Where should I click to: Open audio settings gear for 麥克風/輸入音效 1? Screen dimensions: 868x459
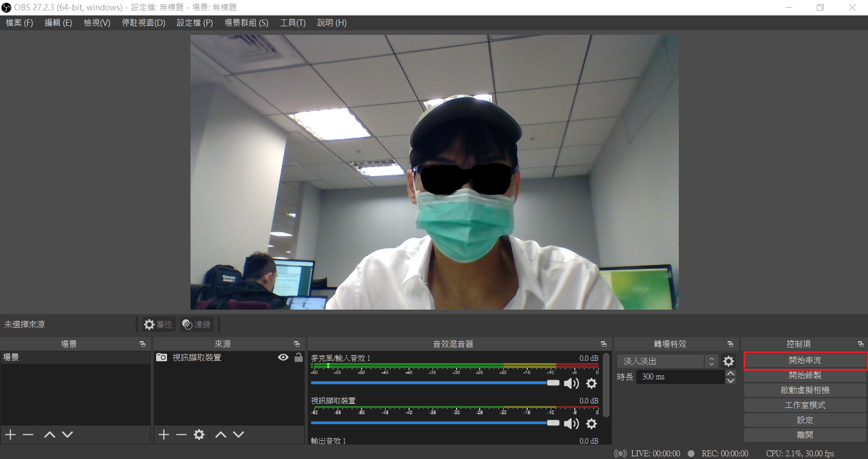coord(591,383)
